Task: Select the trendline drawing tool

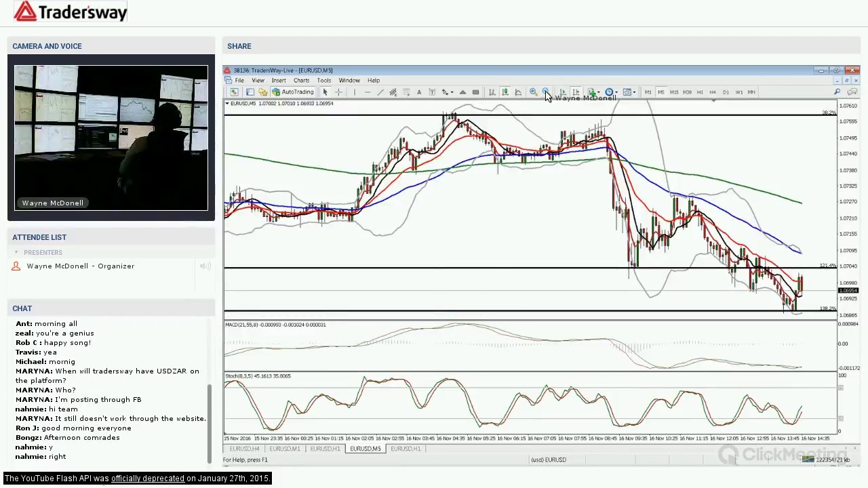Action: pyautogui.click(x=380, y=91)
